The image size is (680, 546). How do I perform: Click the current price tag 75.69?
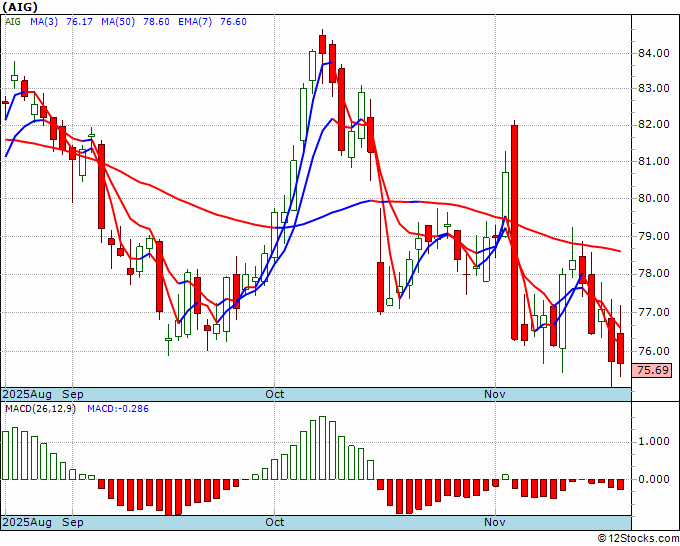coord(652,370)
